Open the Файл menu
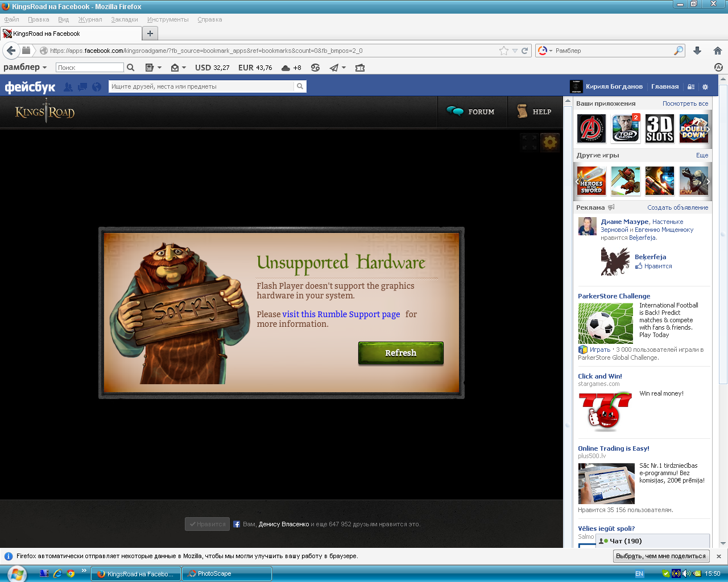This screenshot has height=582, width=728. click(12, 19)
